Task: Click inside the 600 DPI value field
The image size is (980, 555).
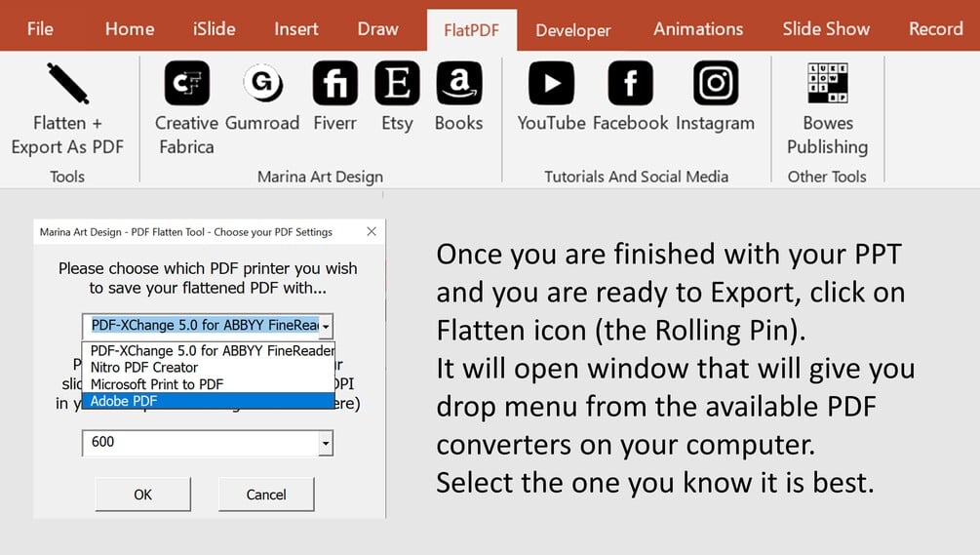Action: pyautogui.click(x=201, y=443)
